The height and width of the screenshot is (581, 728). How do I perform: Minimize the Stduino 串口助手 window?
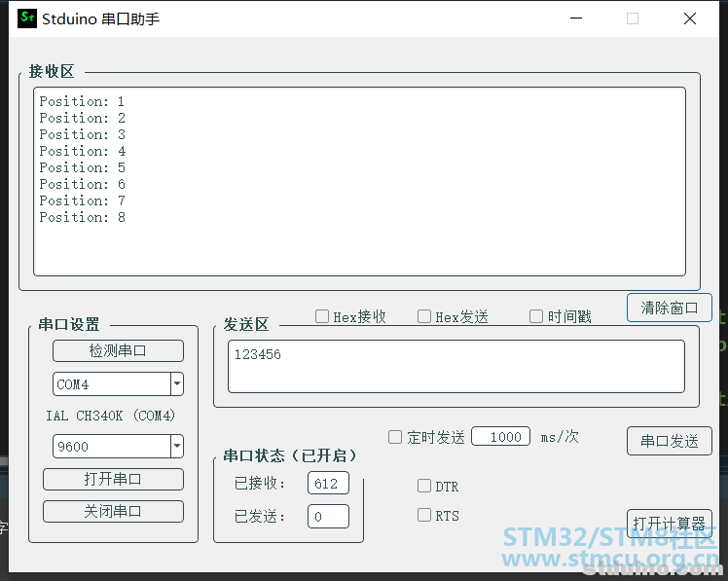[576, 18]
